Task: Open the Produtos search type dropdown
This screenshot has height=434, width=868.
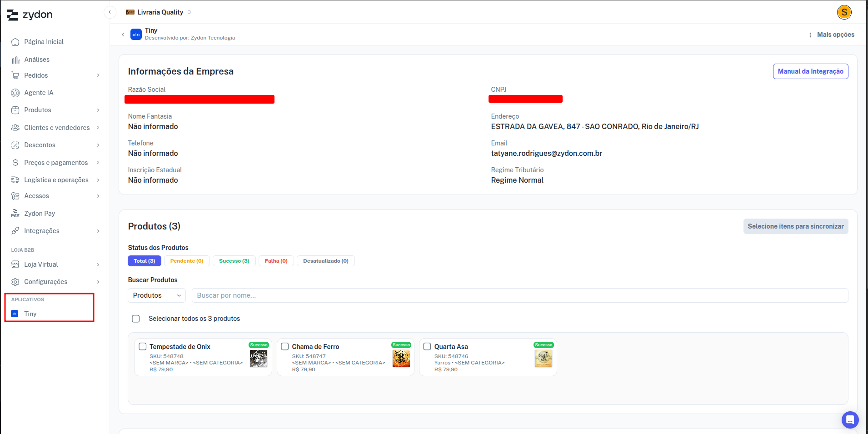Action: [157, 295]
